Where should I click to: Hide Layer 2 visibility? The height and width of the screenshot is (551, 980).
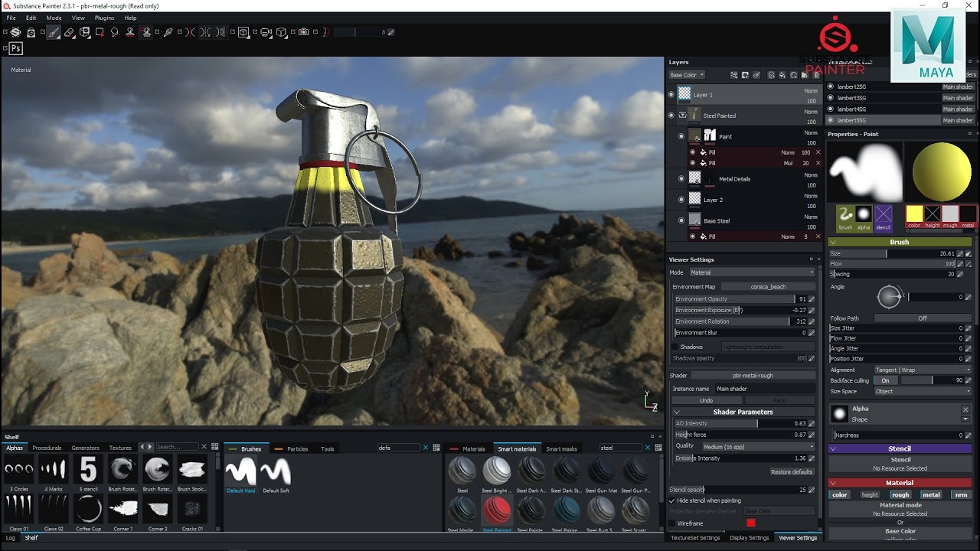point(681,200)
